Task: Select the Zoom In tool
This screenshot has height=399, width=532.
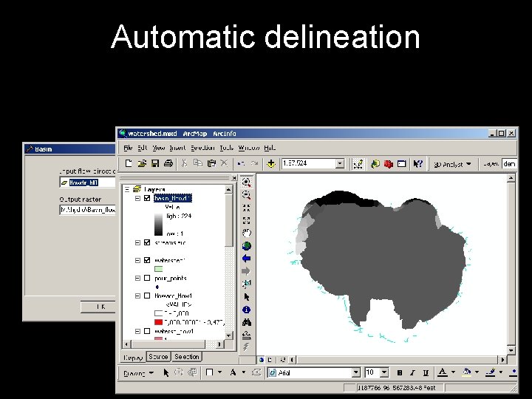Action: [247, 183]
